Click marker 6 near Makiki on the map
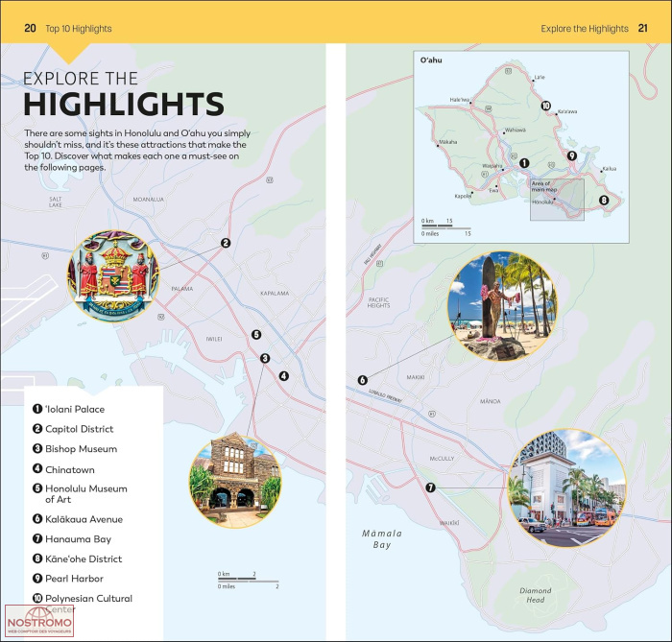Viewport: 672px width, 642px height. point(362,380)
